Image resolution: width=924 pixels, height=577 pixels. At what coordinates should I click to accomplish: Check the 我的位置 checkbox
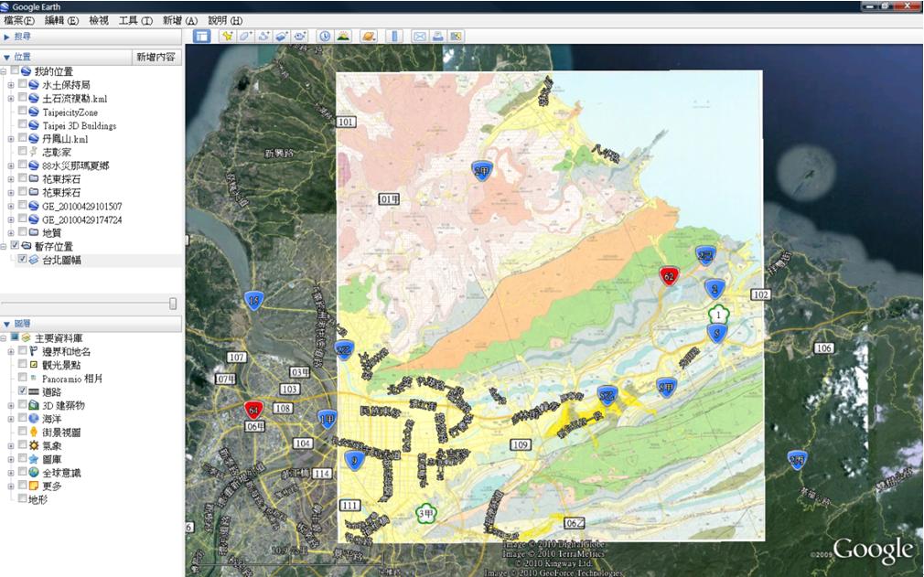[16, 70]
